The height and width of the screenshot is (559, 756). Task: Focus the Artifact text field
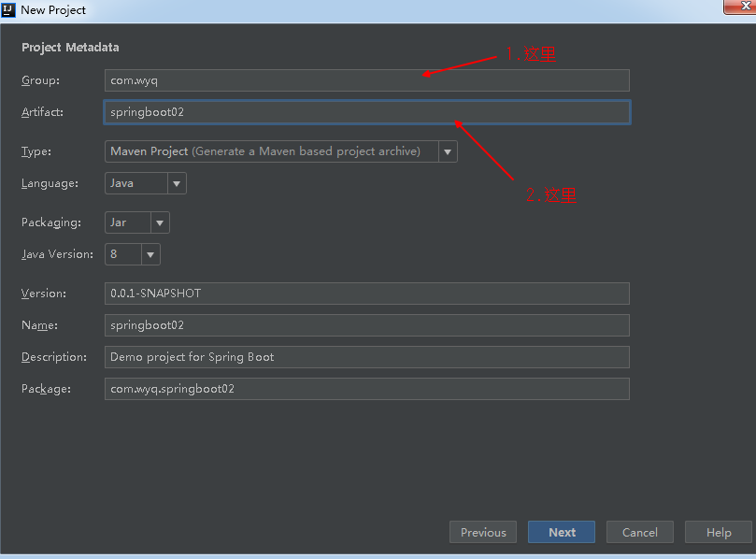click(x=367, y=112)
